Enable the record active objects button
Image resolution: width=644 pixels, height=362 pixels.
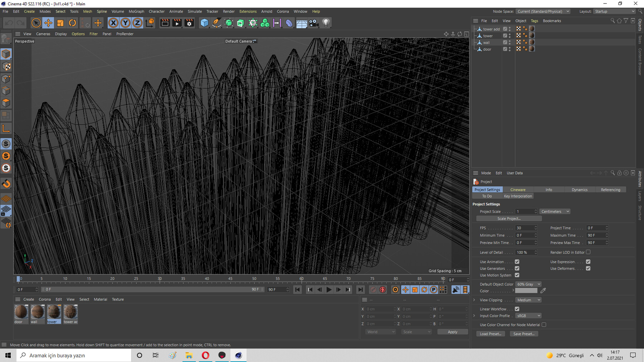373,289
